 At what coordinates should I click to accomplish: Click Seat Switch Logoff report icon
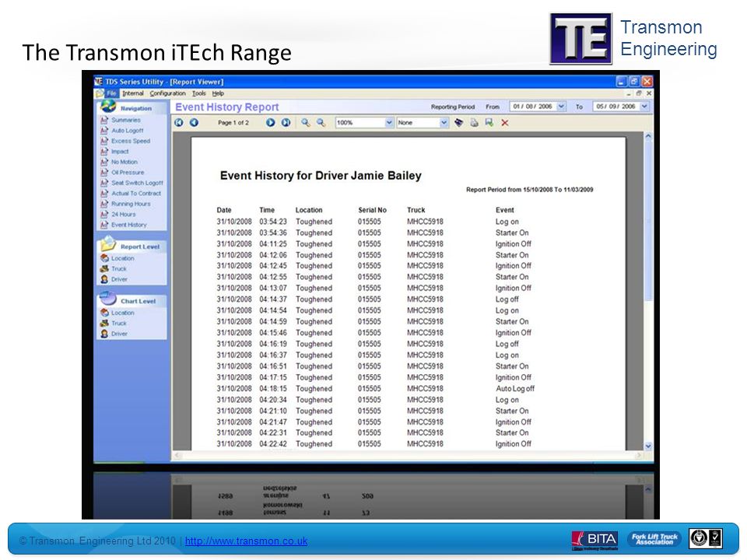pyautogui.click(x=104, y=183)
